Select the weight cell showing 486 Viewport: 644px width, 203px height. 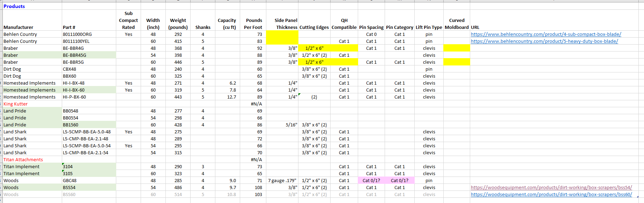[x=178, y=187]
